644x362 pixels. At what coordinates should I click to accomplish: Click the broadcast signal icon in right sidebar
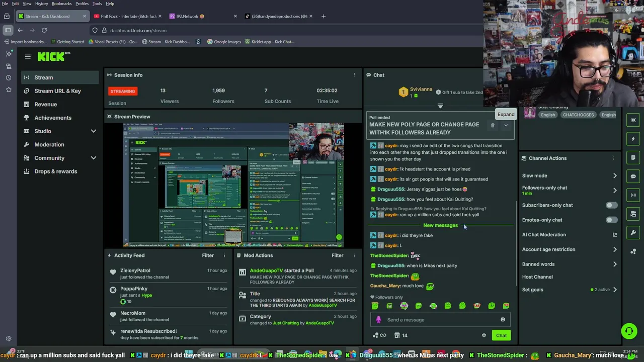tap(633, 195)
